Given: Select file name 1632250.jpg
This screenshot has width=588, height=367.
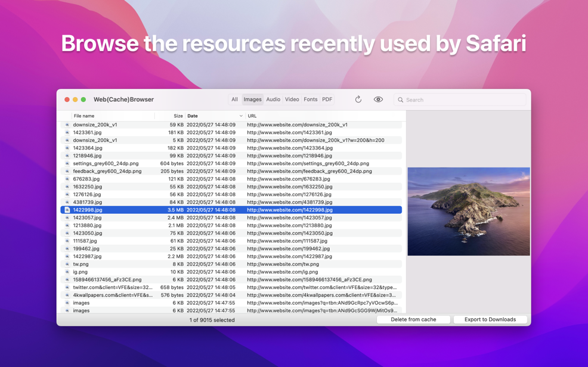Looking at the screenshot, I should click(x=88, y=186).
